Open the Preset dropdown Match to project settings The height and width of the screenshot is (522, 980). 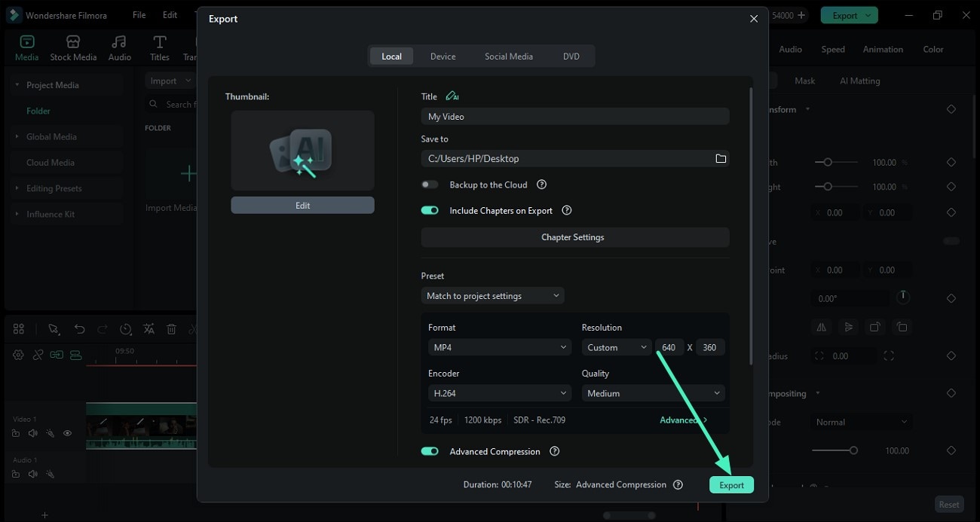(x=493, y=295)
